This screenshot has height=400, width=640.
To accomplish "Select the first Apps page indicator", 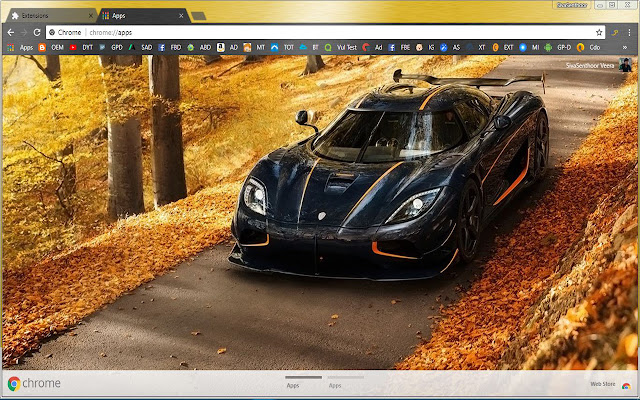I will click(303, 382).
